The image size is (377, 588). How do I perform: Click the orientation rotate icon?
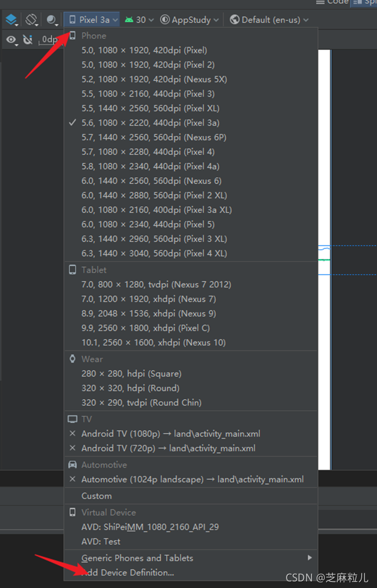31,20
